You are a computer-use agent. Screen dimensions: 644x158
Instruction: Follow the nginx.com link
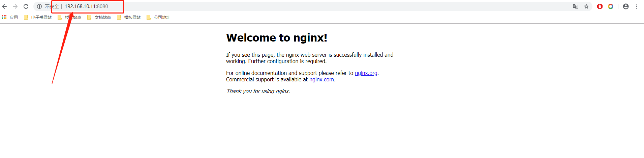(321, 79)
